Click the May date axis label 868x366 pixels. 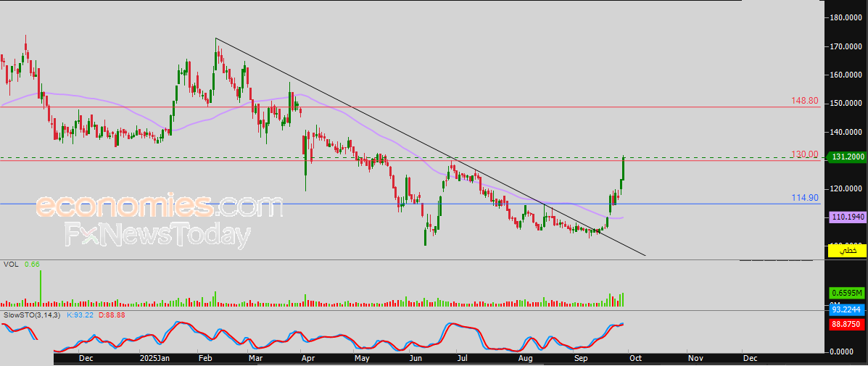pyautogui.click(x=361, y=359)
